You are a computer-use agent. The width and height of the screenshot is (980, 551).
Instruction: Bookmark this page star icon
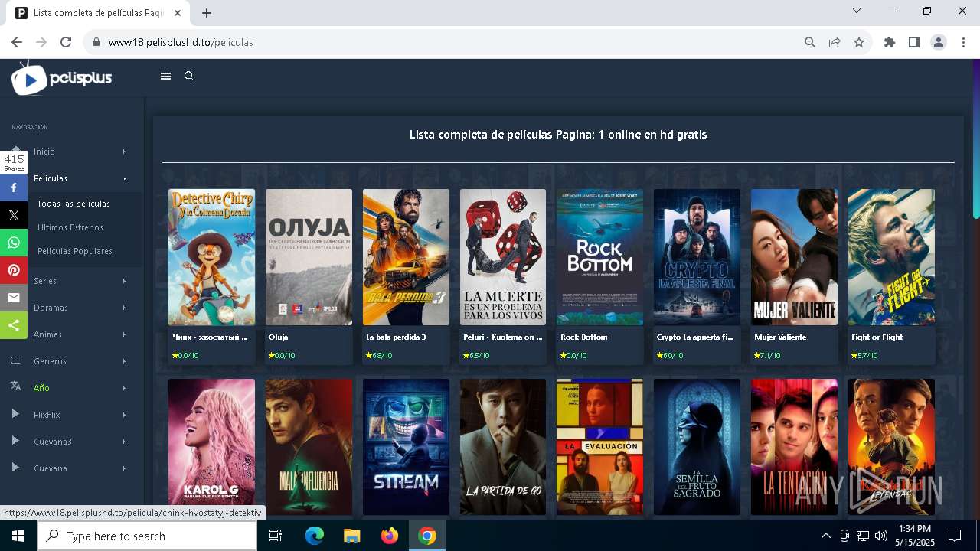point(859,42)
